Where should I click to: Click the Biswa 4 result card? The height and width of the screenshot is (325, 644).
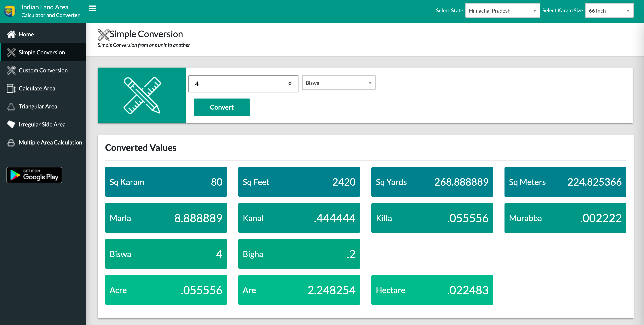[166, 254]
